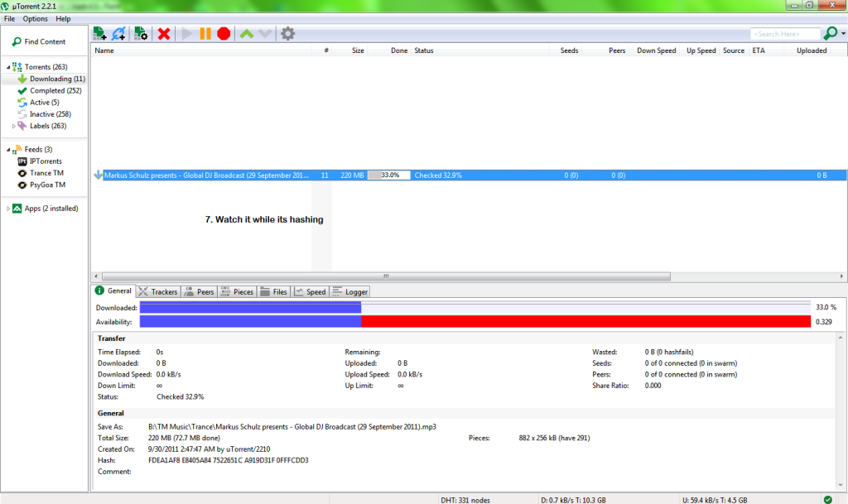Screen dimensions: 848x504
Task: Click the search magnifier icon
Action: pyautogui.click(x=830, y=33)
